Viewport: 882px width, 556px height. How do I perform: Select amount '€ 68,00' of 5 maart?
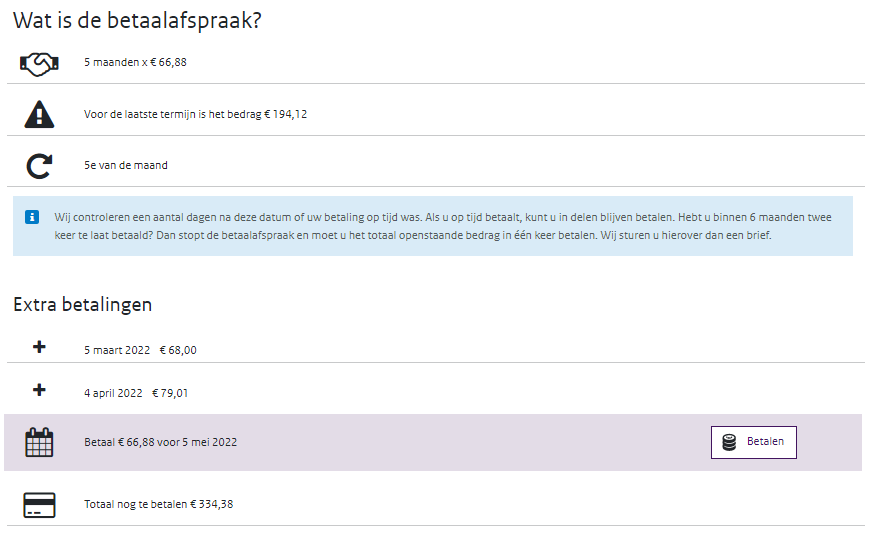[x=178, y=350]
